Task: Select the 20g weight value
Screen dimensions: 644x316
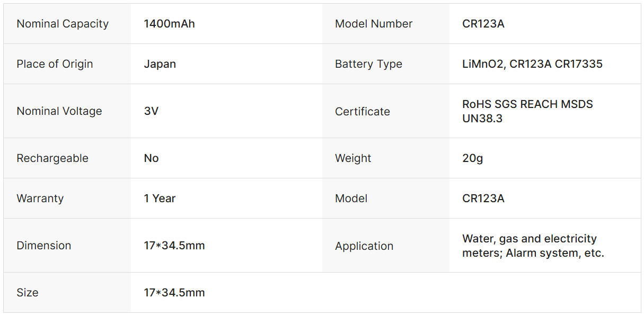Action: pos(472,158)
